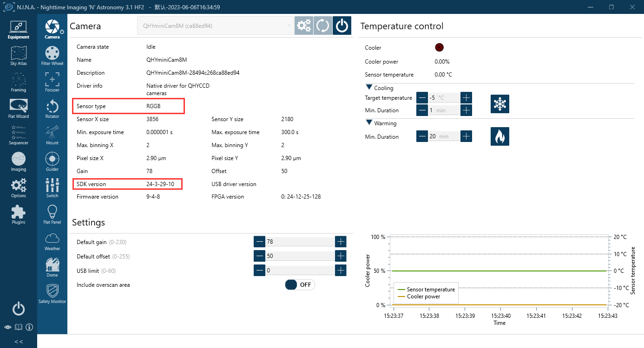Select the Focuser equipment tab
The width and height of the screenshot is (644, 348).
52,83
